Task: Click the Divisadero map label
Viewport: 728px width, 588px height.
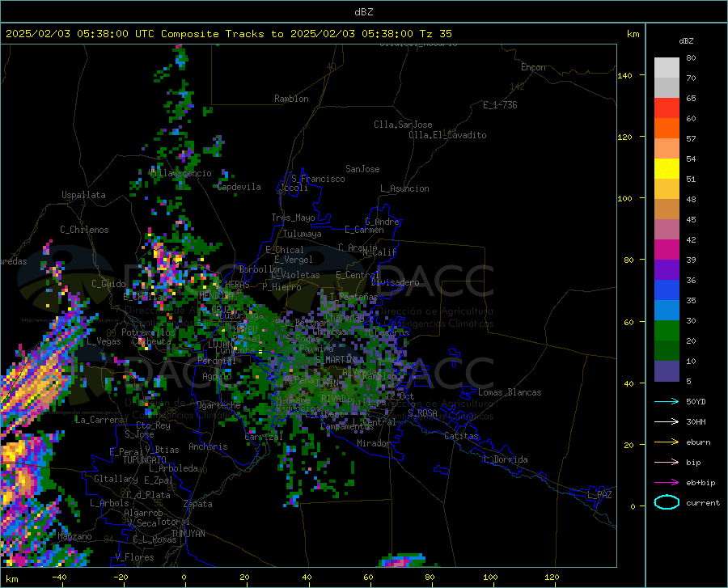Action: [395, 282]
